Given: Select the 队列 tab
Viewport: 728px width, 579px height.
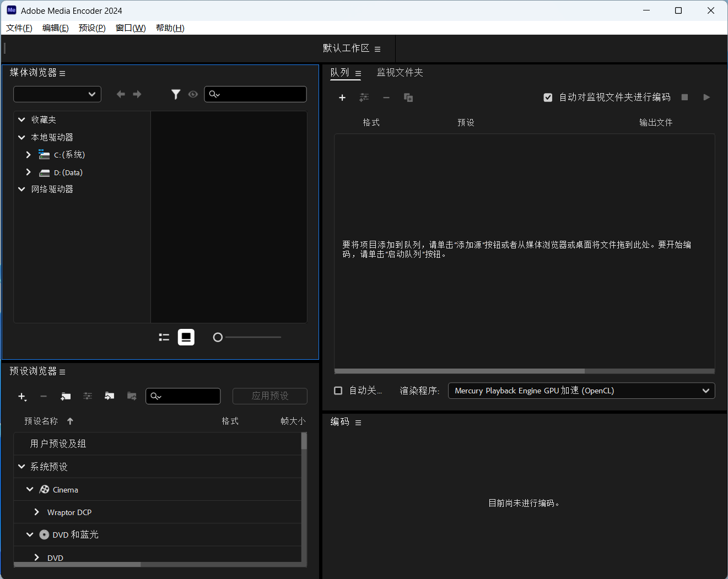Looking at the screenshot, I should click(x=339, y=73).
